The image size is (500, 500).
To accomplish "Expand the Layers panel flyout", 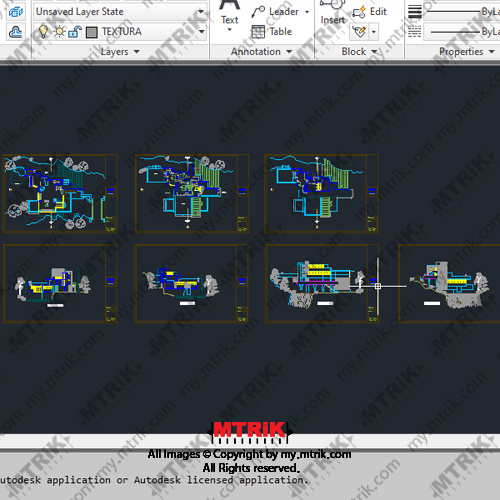I will 120,52.
